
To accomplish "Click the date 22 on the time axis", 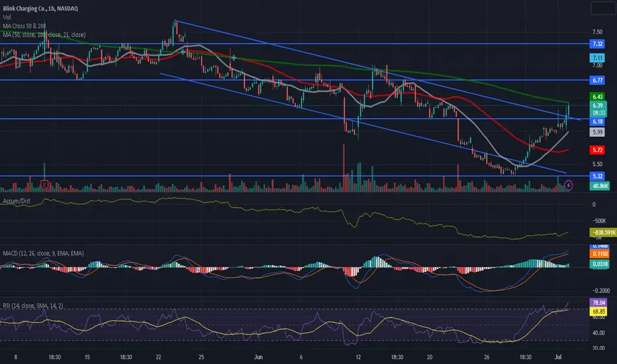I will click(158, 357).
